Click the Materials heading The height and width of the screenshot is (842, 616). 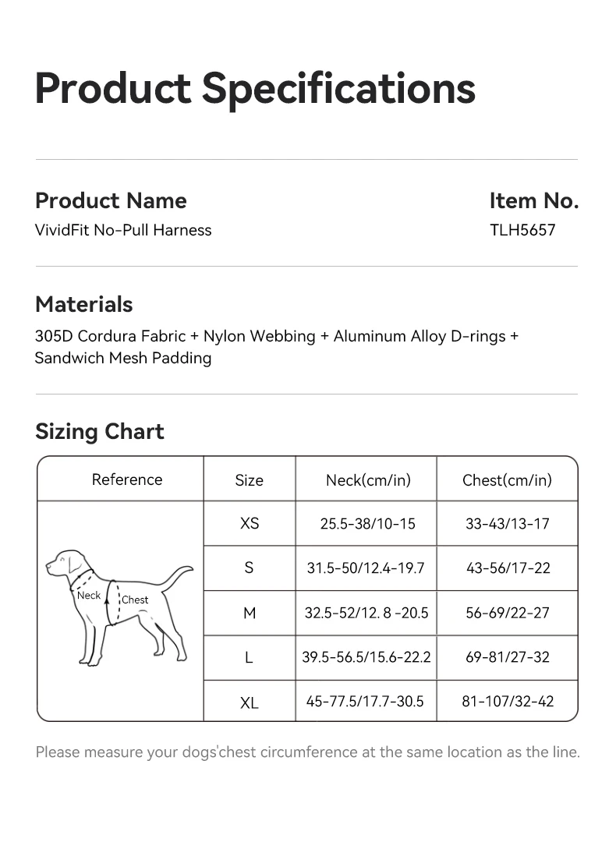pyautogui.click(x=83, y=305)
